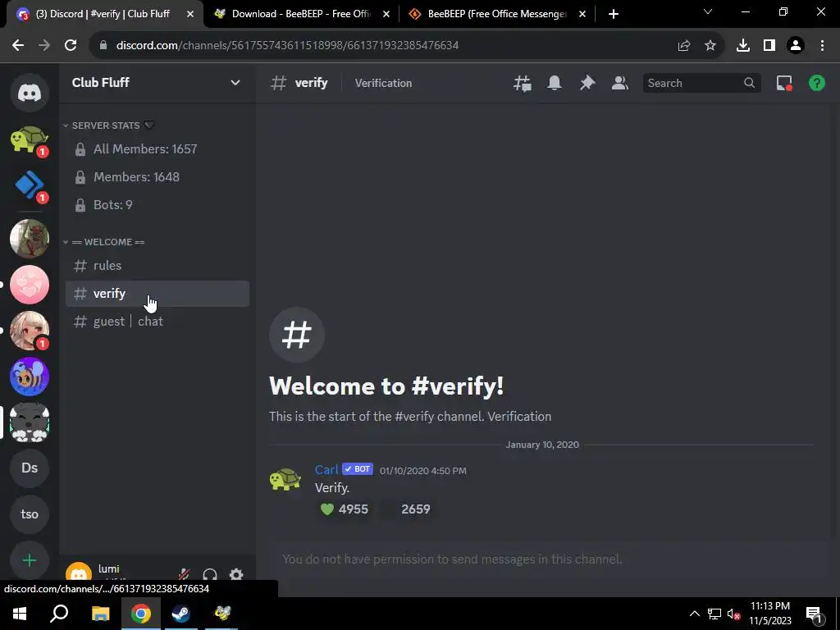Screen dimensions: 840x630
Task: Open Carl's username profile link
Action: 326,470
